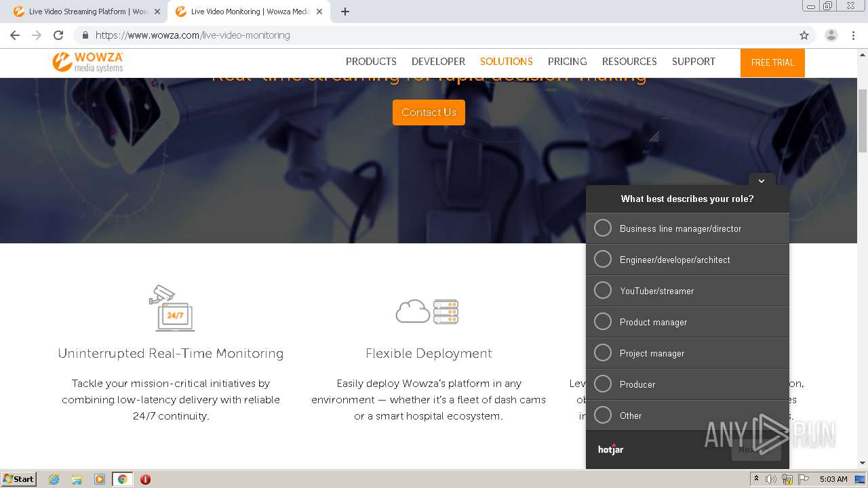Open the Chrome profile avatar
Viewport: 868px width, 488px height.
point(831,35)
